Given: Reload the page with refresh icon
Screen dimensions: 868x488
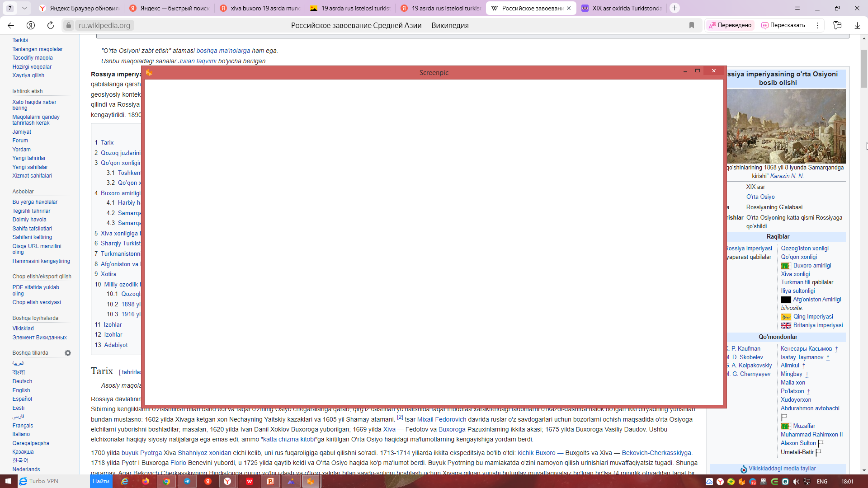Looking at the screenshot, I should 51,25.
